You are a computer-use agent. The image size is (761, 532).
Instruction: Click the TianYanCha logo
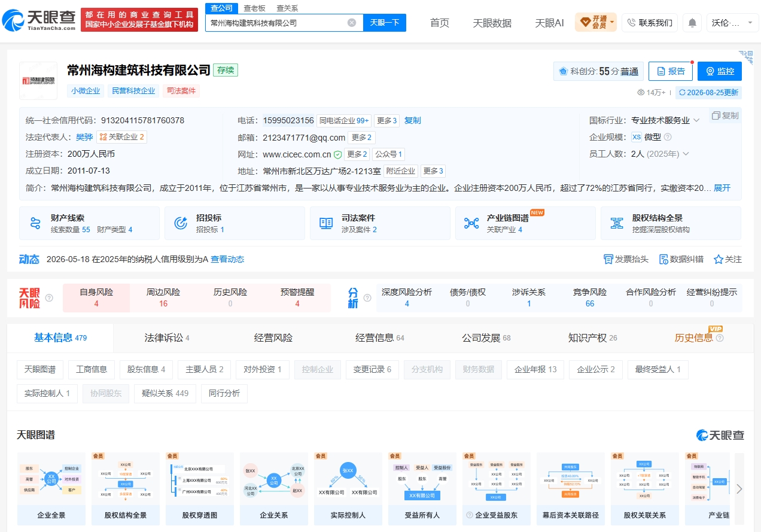click(x=39, y=20)
